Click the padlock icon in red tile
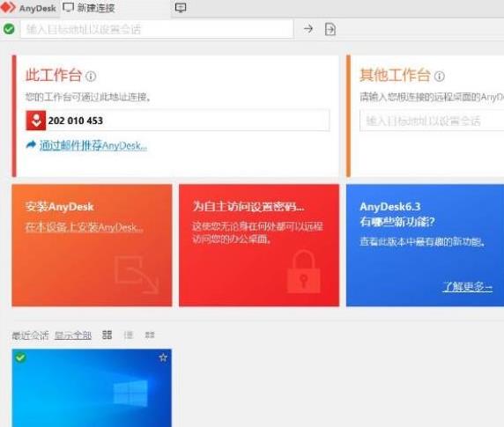Viewport: 504px width, 427px height. tap(303, 272)
